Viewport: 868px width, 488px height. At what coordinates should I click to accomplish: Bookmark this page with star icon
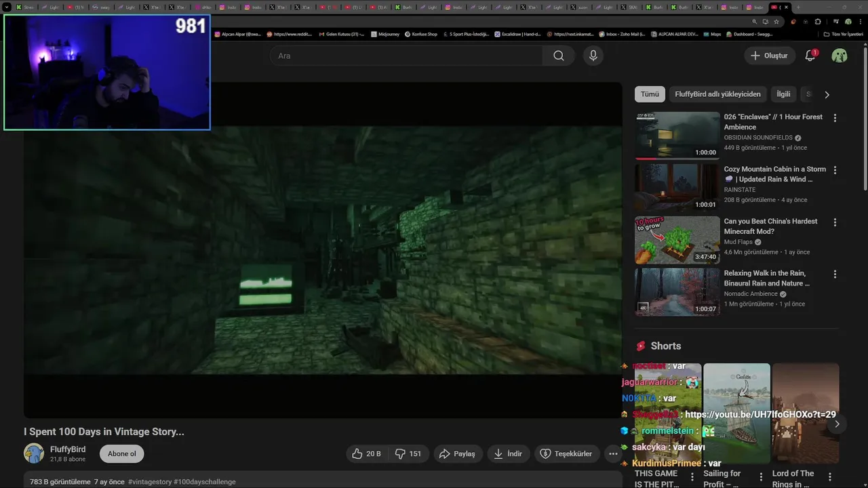tap(776, 21)
